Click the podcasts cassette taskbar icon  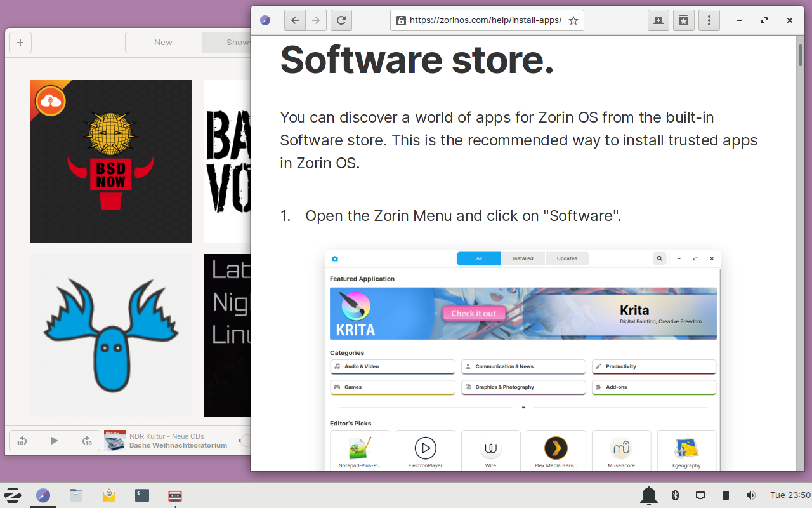(x=175, y=495)
